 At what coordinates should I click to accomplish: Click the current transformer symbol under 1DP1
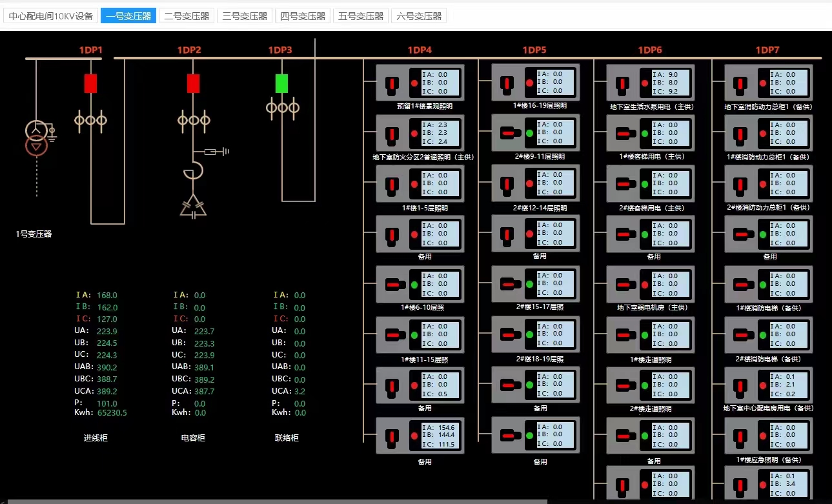(90, 120)
